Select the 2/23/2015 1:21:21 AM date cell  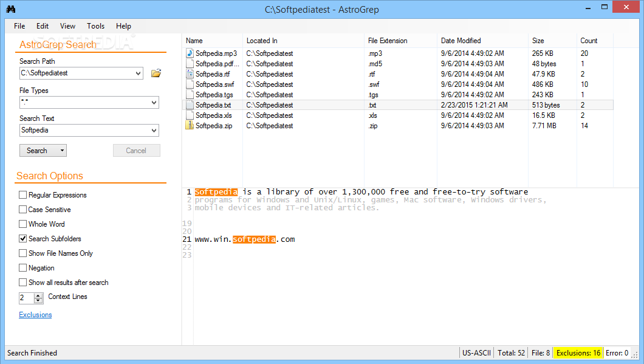pyautogui.click(x=474, y=105)
